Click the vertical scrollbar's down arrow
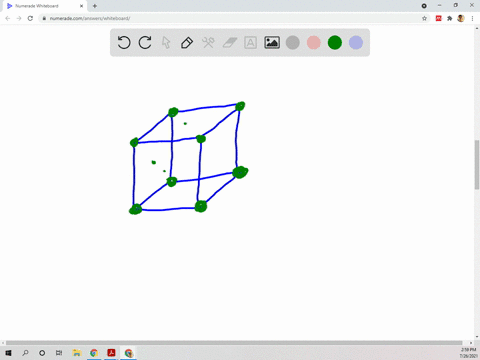Image resolution: width=480 pixels, height=360 pixels. (477, 337)
